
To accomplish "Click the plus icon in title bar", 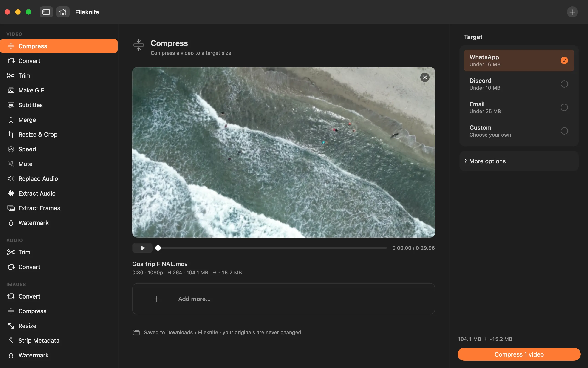I will click(x=572, y=12).
